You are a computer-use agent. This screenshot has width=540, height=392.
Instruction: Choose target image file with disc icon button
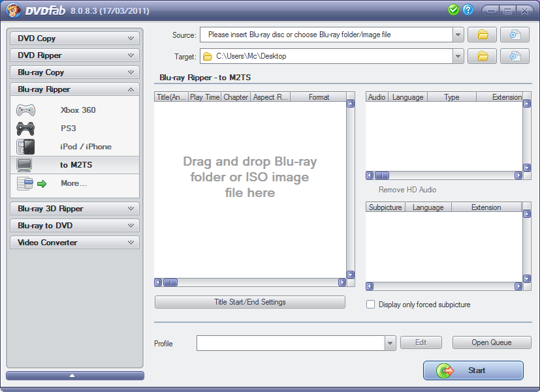click(x=515, y=56)
